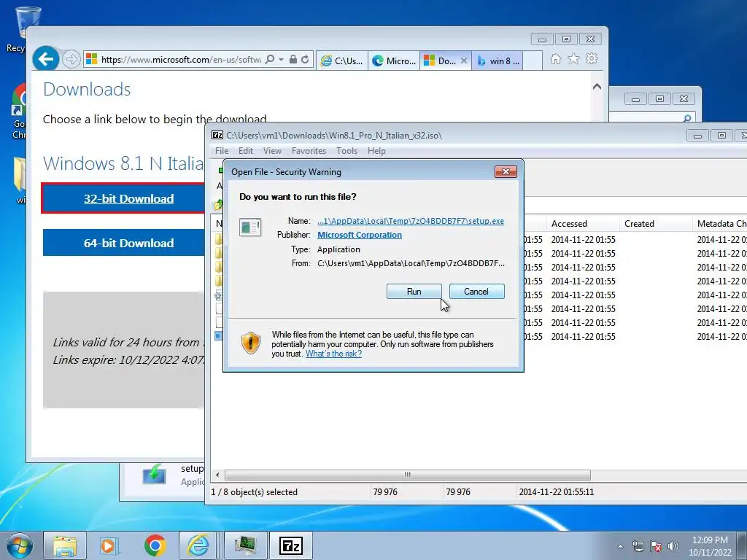Click the 7z title bar icon
Viewport: 747px width, 560px height.
pos(217,135)
